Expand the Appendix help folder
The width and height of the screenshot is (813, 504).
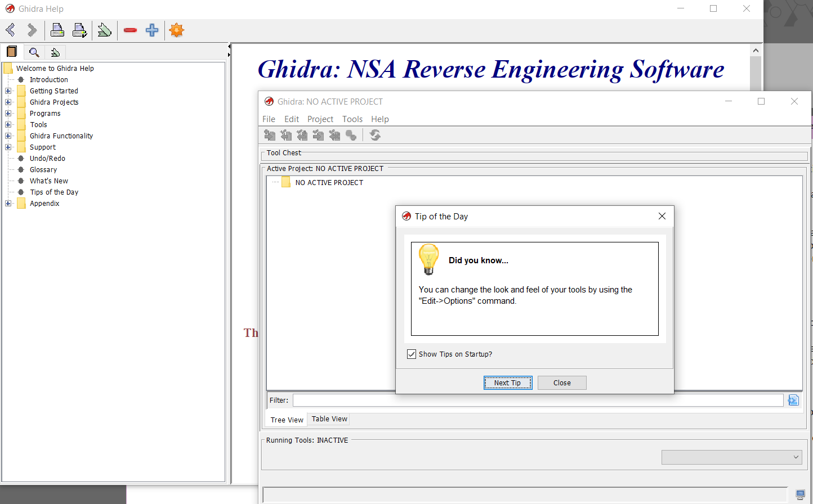point(8,203)
